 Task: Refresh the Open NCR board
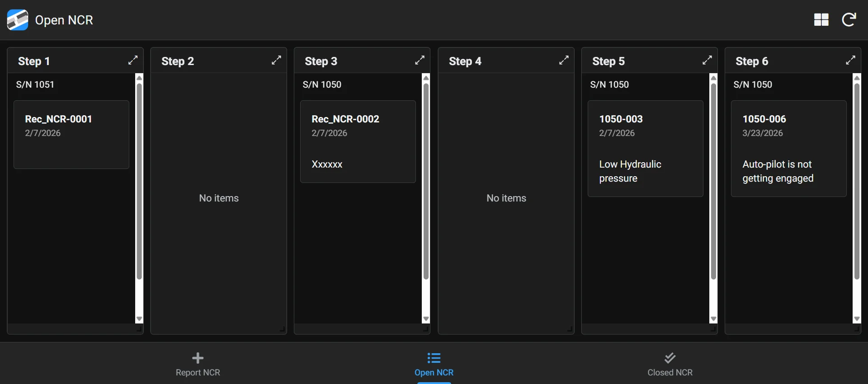849,19
